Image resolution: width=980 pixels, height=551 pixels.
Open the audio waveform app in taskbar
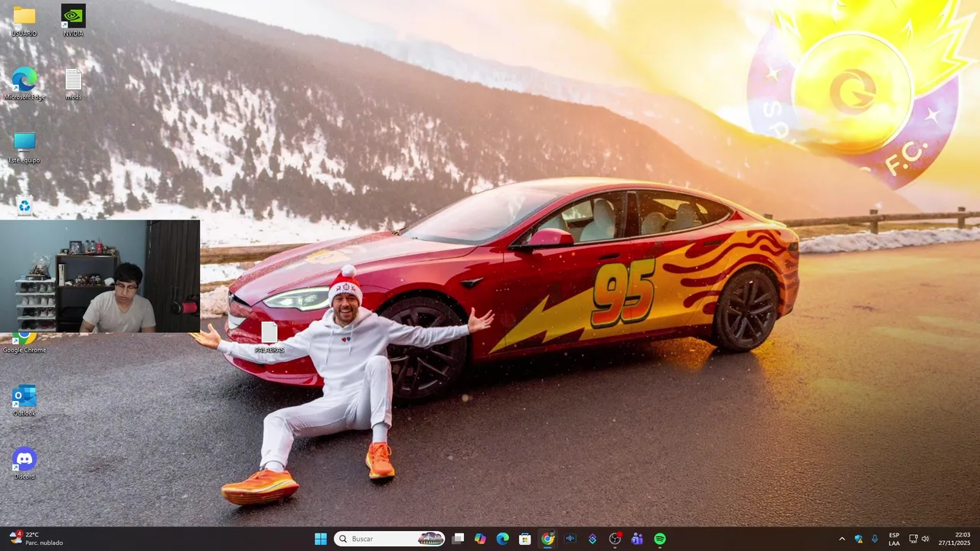pyautogui.click(x=570, y=539)
